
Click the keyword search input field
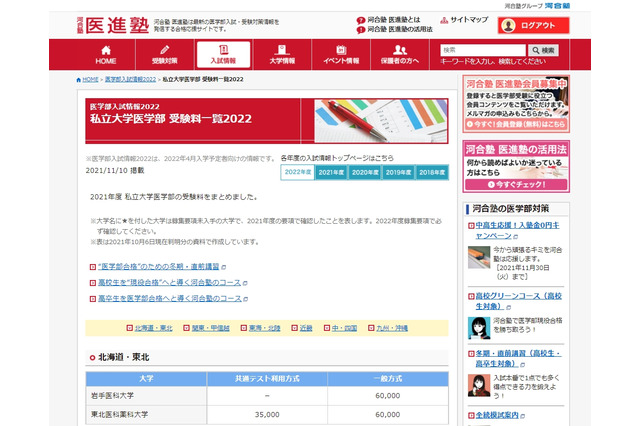483,50
